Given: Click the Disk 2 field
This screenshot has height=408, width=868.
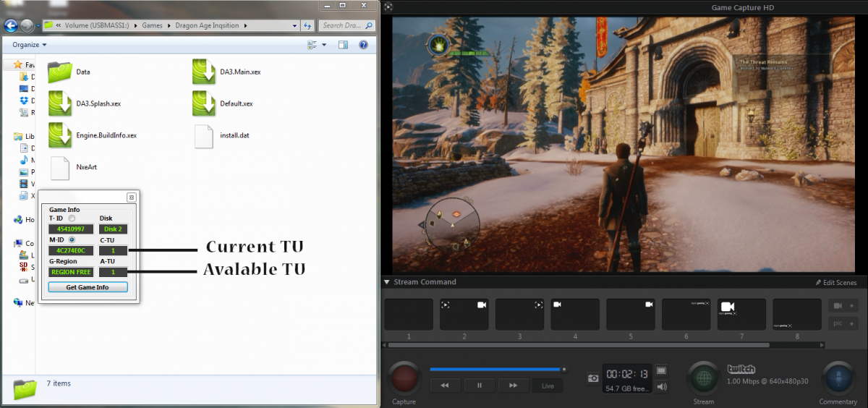Looking at the screenshot, I should point(113,229).
